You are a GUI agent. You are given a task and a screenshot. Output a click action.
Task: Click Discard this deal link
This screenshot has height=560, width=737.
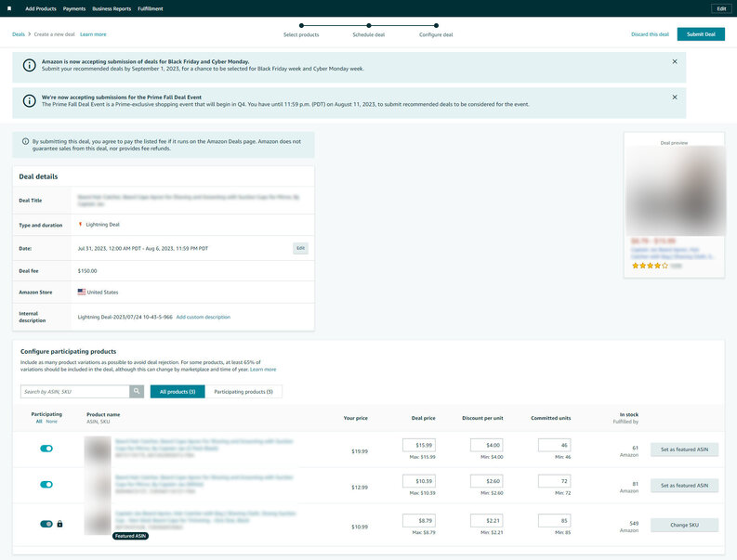pyautogui.click(x=650, y=34)
